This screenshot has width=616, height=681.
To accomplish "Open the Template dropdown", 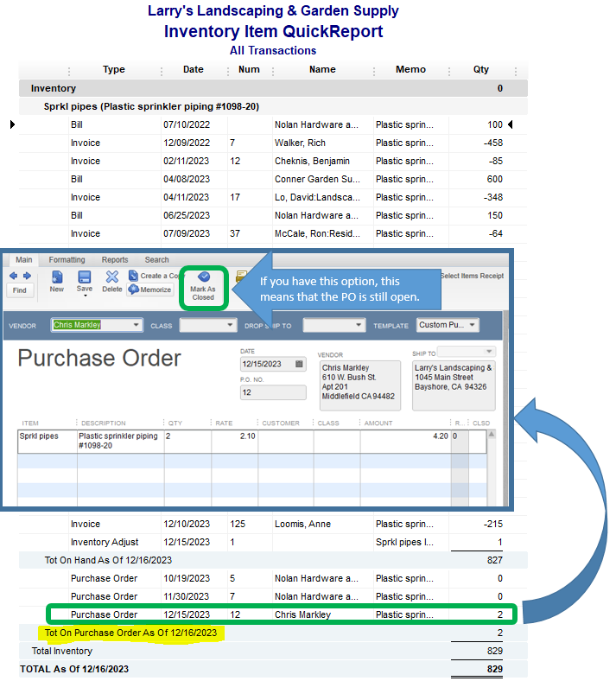I will tap(472, 326).
